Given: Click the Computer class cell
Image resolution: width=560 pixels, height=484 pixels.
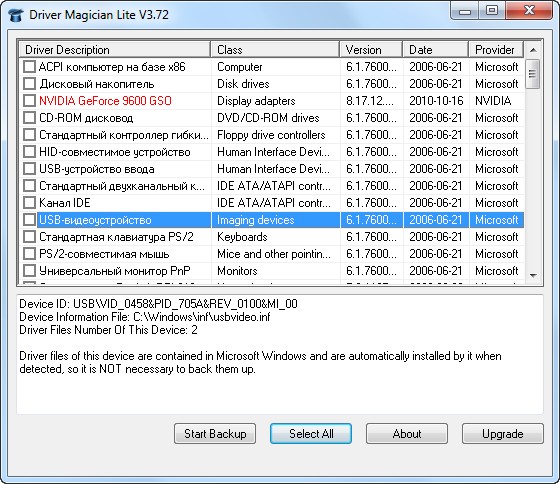Looking at the screenshot, I should point(240,67).
